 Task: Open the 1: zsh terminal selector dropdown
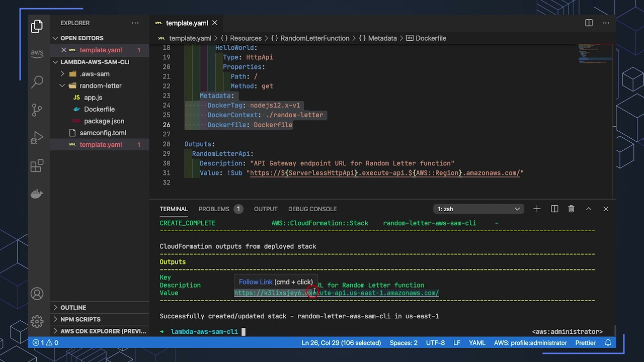478,209
